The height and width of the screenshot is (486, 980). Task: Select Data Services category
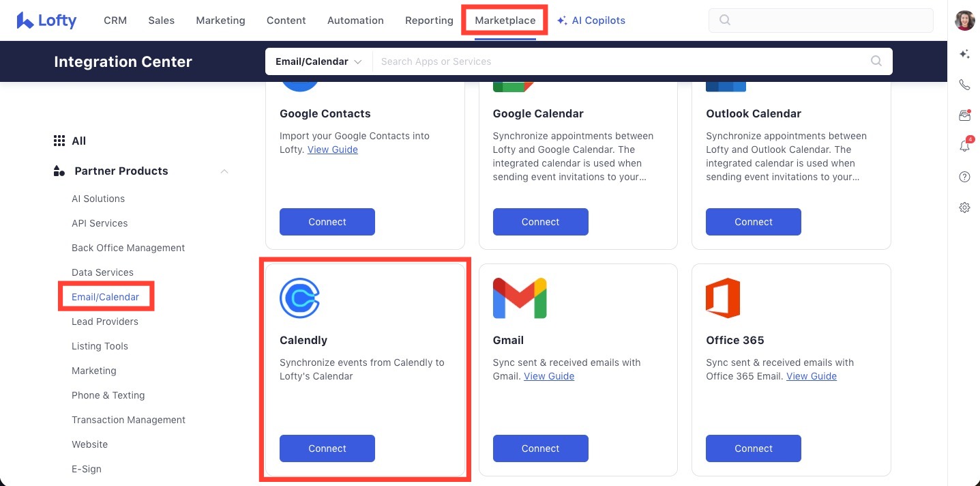(102, 272)
